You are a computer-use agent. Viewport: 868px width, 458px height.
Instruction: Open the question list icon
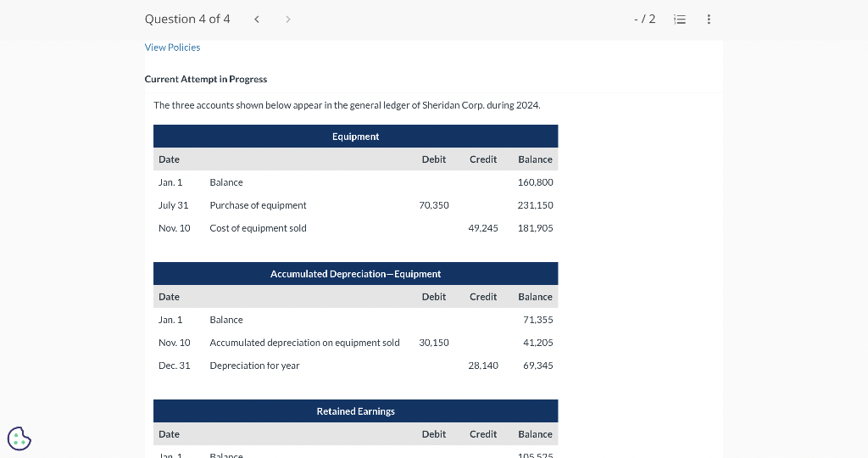pyautogui.click(x=680, y=20)
